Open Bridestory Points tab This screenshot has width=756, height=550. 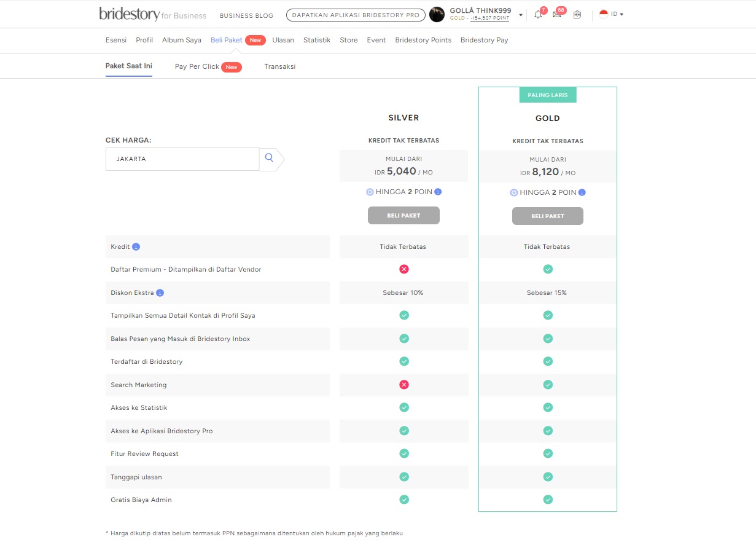423,40
